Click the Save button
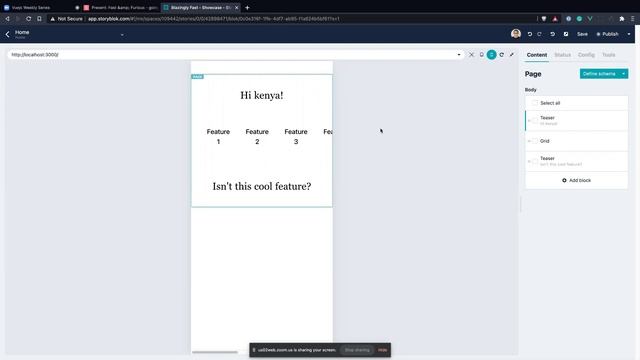Viewport: 640px width, 360px height. 582,34
